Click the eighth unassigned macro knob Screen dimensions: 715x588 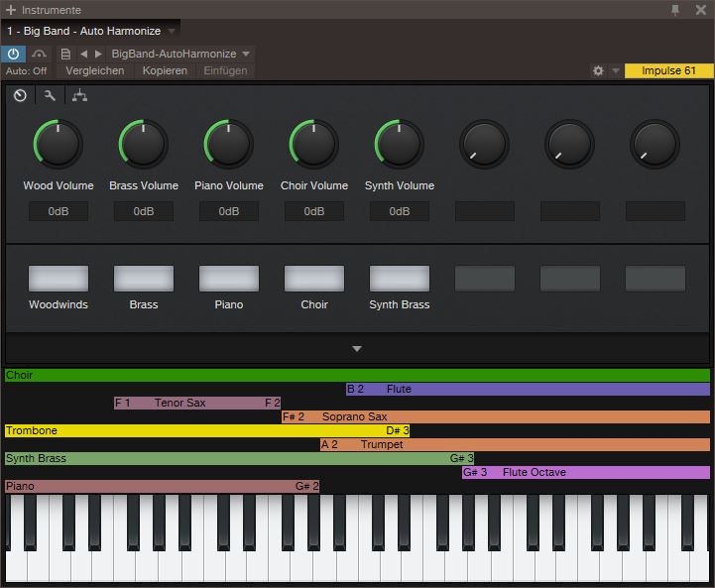click(655, 144)
